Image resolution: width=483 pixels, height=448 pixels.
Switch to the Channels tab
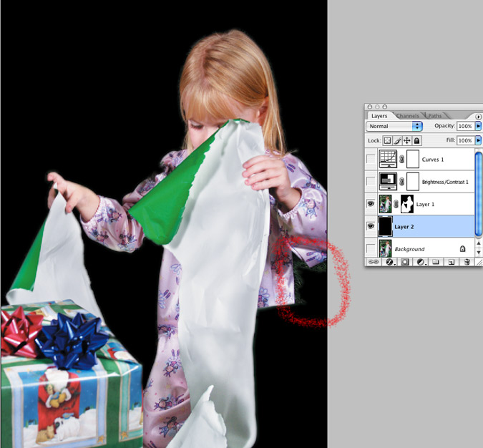click(408, 116)
